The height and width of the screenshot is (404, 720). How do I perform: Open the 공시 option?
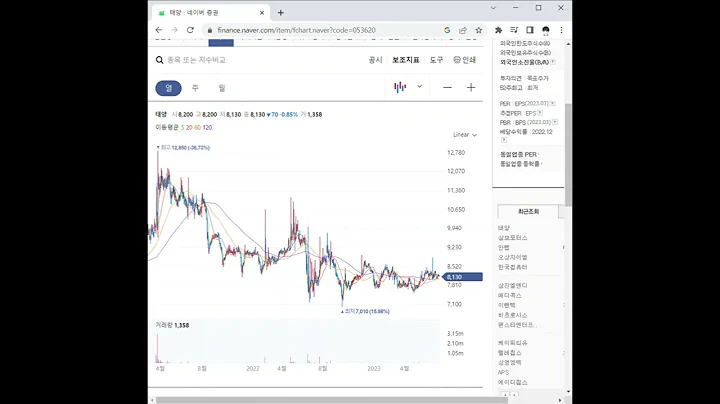(x=376, y=60)
